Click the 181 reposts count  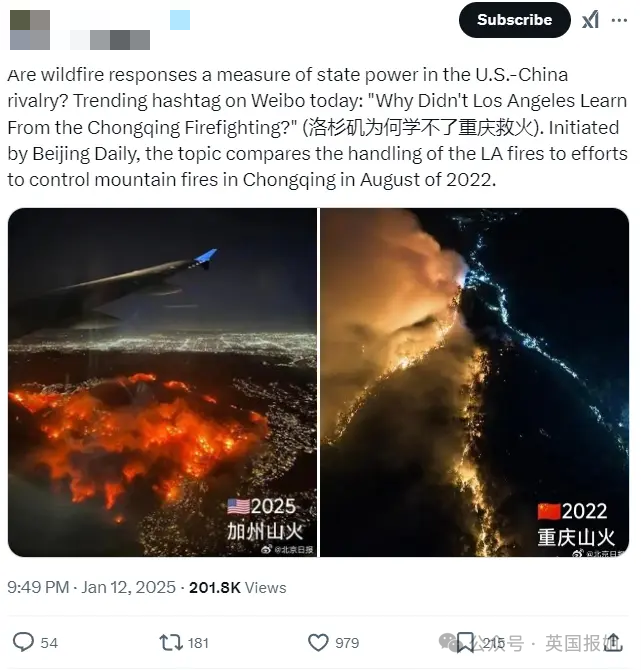point(198,643)
